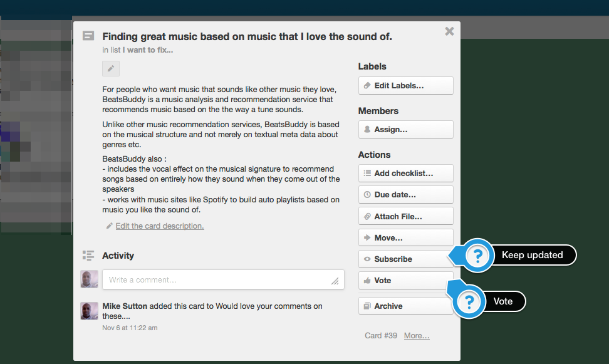Open the More... link beside Card #39
609x364 pixels.
point(417,336)
